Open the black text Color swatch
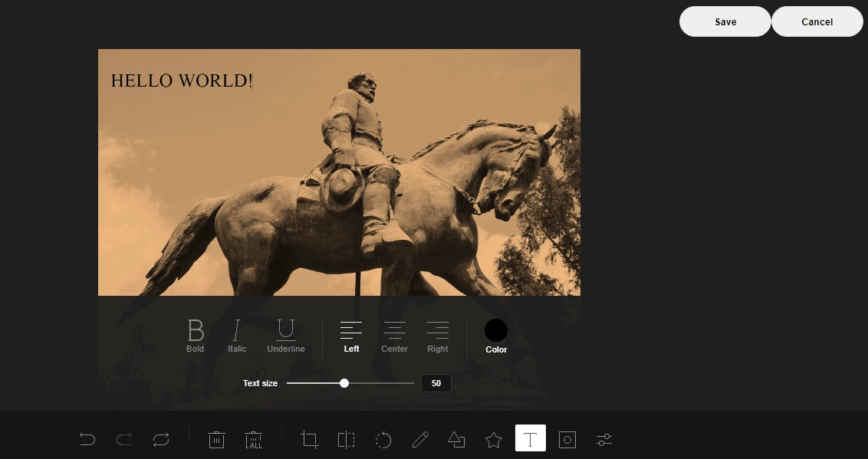 [496, 330]
